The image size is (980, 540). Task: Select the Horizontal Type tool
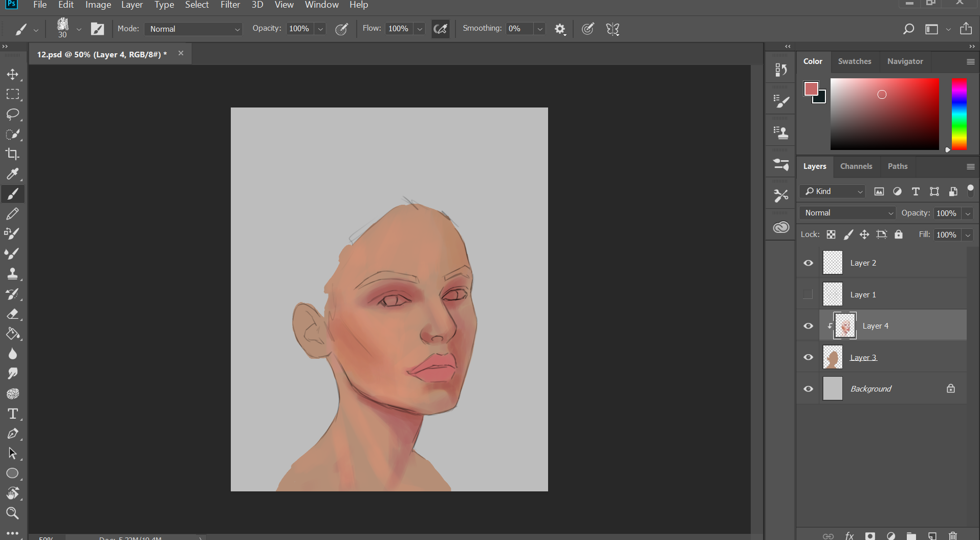click(13, 414)
